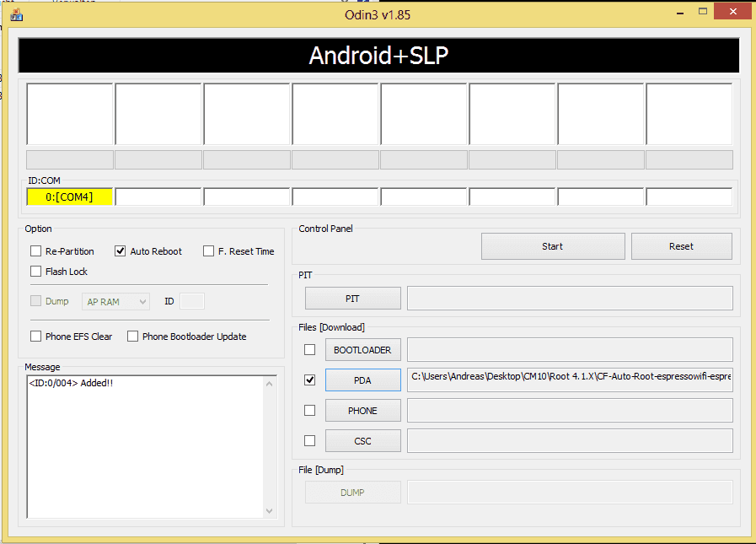
Task: Click the Message log scroll-down arrow
Action: coord(270,511)
